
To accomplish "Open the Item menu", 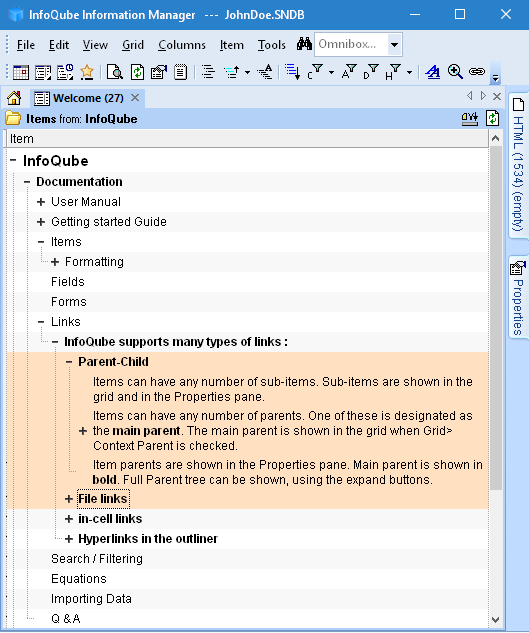I will point(231,45).
